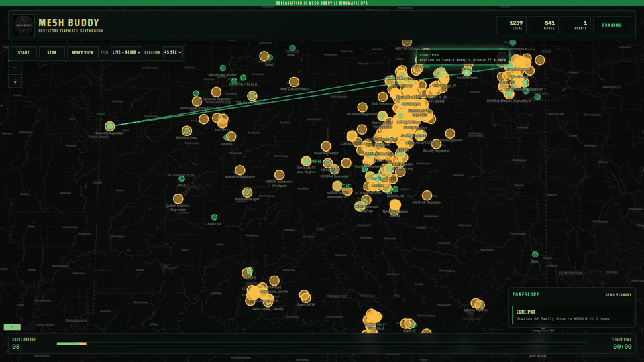Click the route energy progress bar
This screenshot has width=644, height=362.
tap(322, 343)
